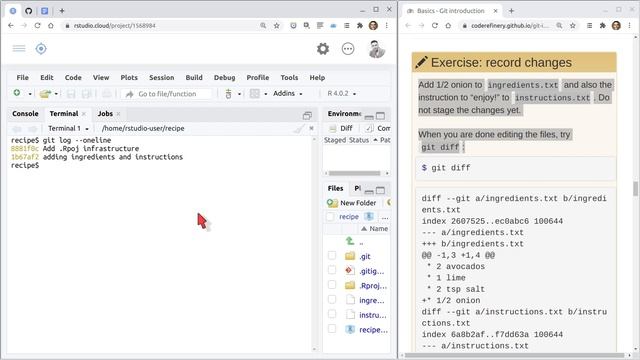Image resolution: width=640 pixels, height=360 pixels.
Task: Expand the Git toolbar dropdown arrow
Action: click(240, 94)
